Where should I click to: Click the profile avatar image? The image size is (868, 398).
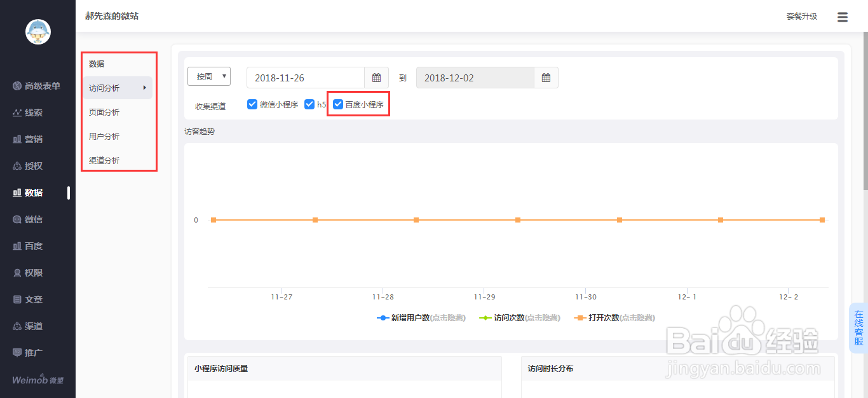[x=37, y=32]
